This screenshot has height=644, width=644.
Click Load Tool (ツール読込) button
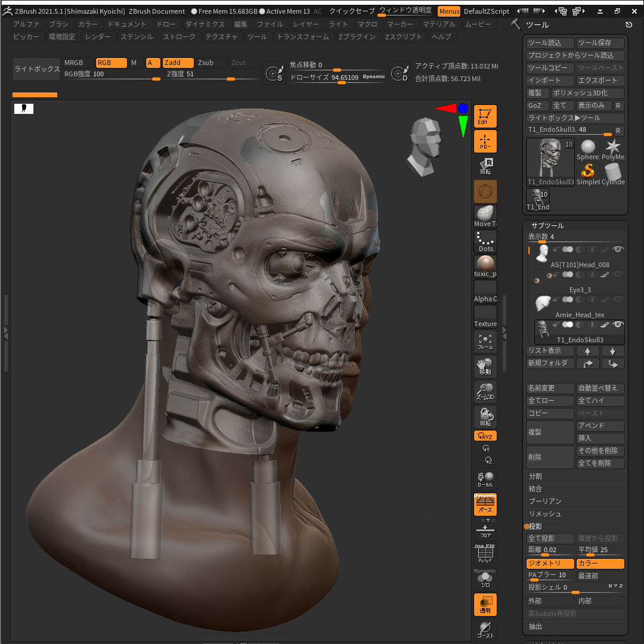pos(550,43)
